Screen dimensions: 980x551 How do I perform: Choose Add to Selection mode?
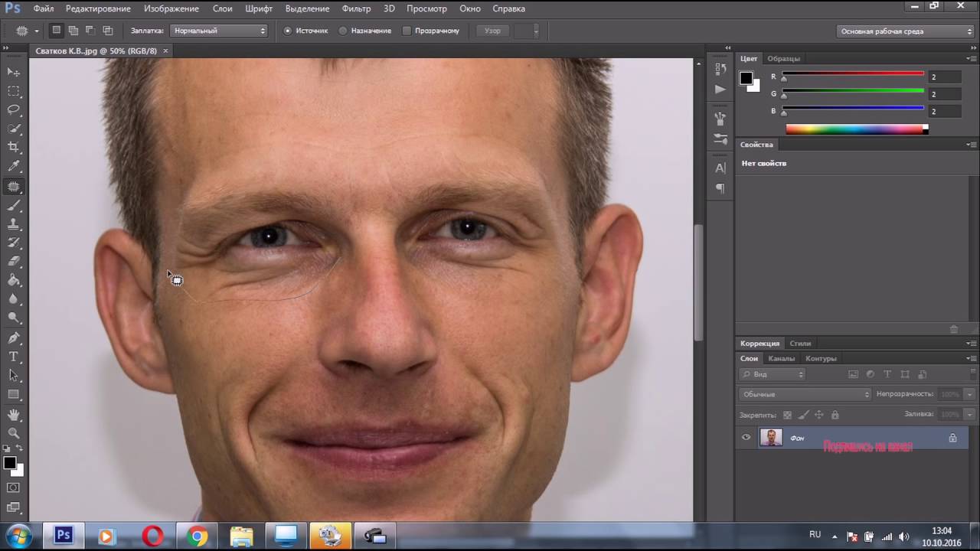[x=73, y=31]
